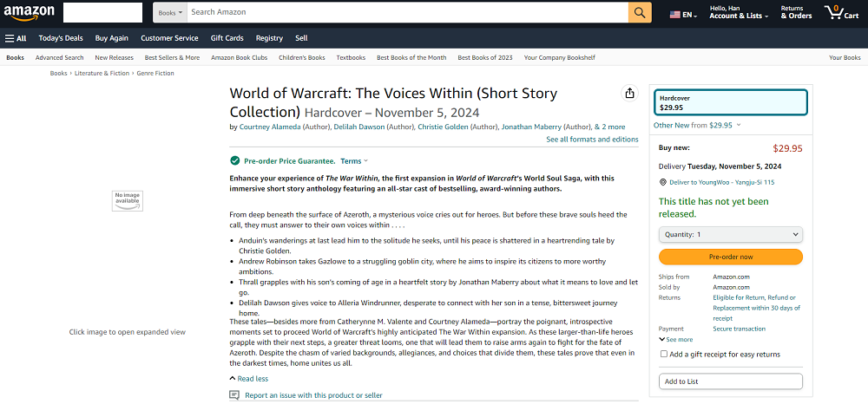The image size is (868, 404).
Task: Open author Delilah Dawson's page
Action: coord(359,127)
